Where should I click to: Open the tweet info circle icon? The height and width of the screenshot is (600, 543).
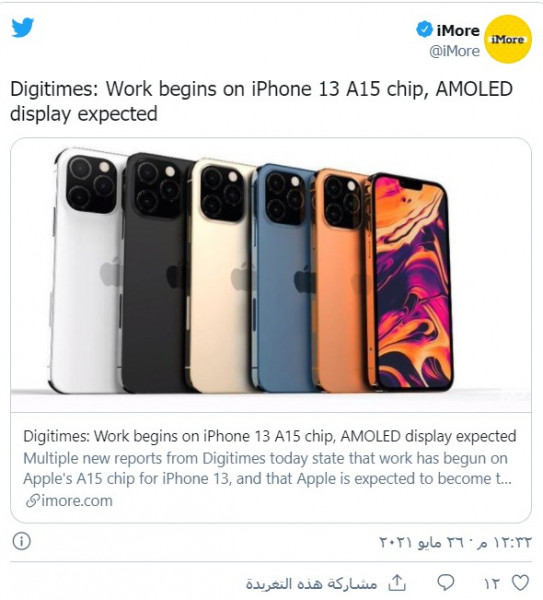21,541
